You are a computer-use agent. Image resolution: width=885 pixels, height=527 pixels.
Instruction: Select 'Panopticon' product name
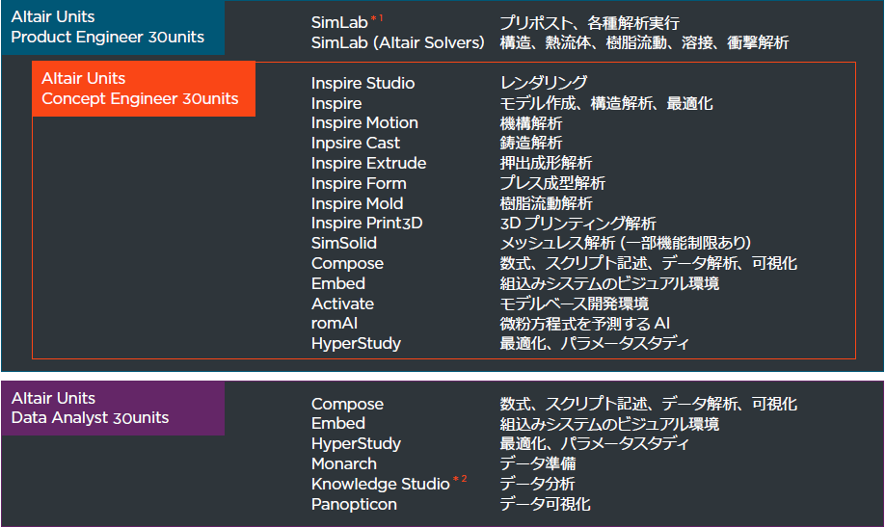[354, 504]
